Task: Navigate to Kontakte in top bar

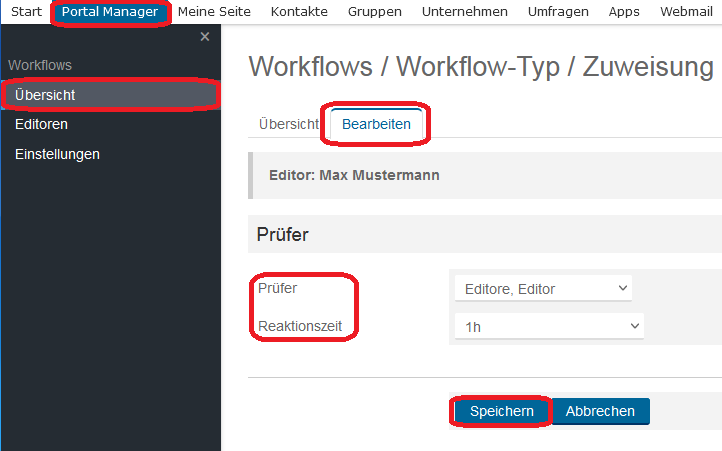Action: [297, 12]
